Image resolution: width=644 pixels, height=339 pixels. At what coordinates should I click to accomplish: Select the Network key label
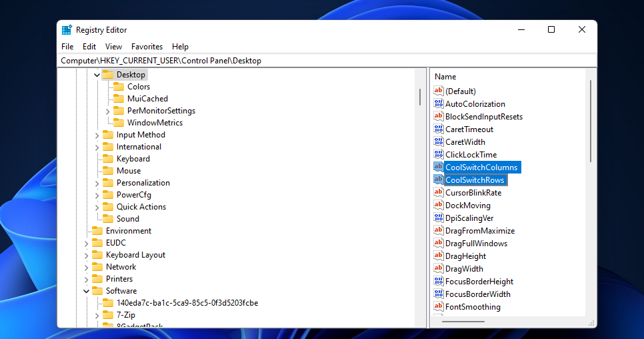point(121,267)
